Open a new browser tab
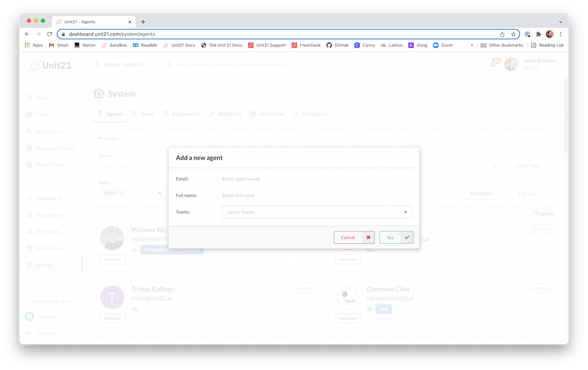 pyautogui.click(x=143, y=22)
